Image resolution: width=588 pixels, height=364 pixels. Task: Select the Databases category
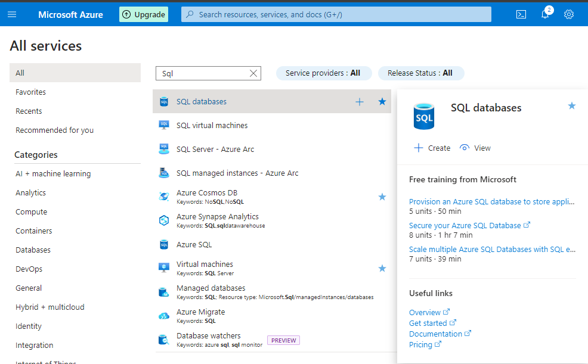(33, 250)
